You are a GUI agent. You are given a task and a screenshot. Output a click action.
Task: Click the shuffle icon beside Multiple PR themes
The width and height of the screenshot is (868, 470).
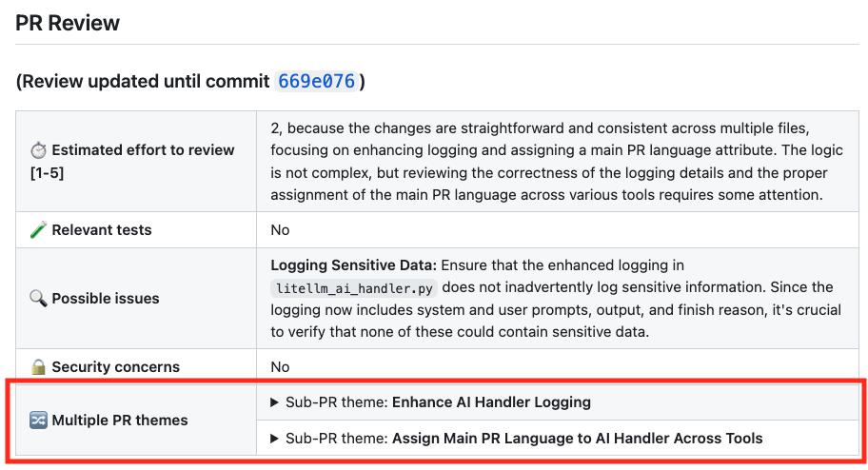coord(39,421)
